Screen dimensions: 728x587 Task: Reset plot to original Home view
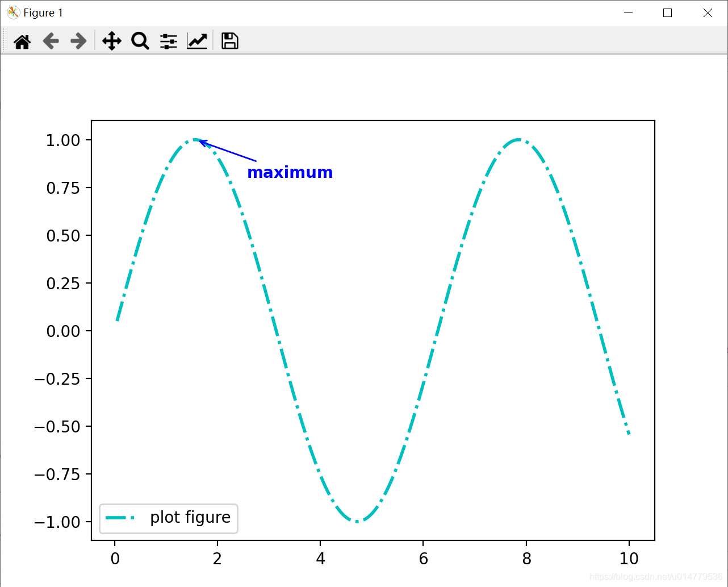click(22, 41)
